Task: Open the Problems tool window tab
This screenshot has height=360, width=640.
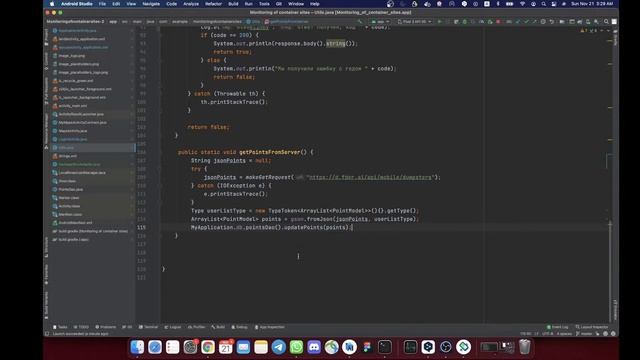Action: click(x=106, y=327)
